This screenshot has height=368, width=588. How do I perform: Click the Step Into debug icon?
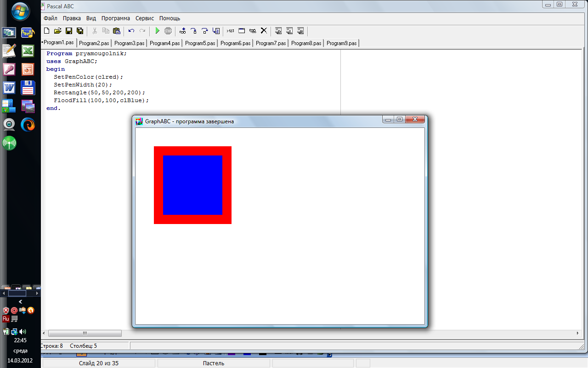pos(194,31)
